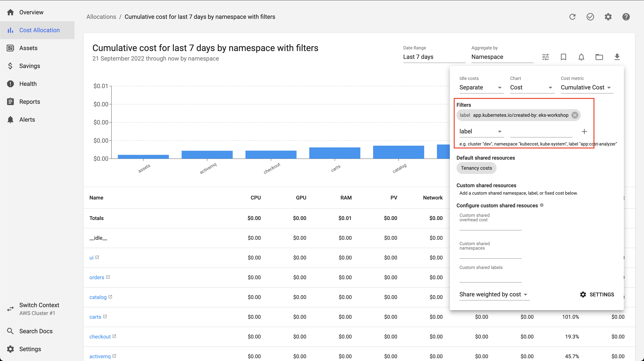The height and width of the screenshot is (361, 644).
Task: Click the refresh icon in top bar
Action: point(572,17)
